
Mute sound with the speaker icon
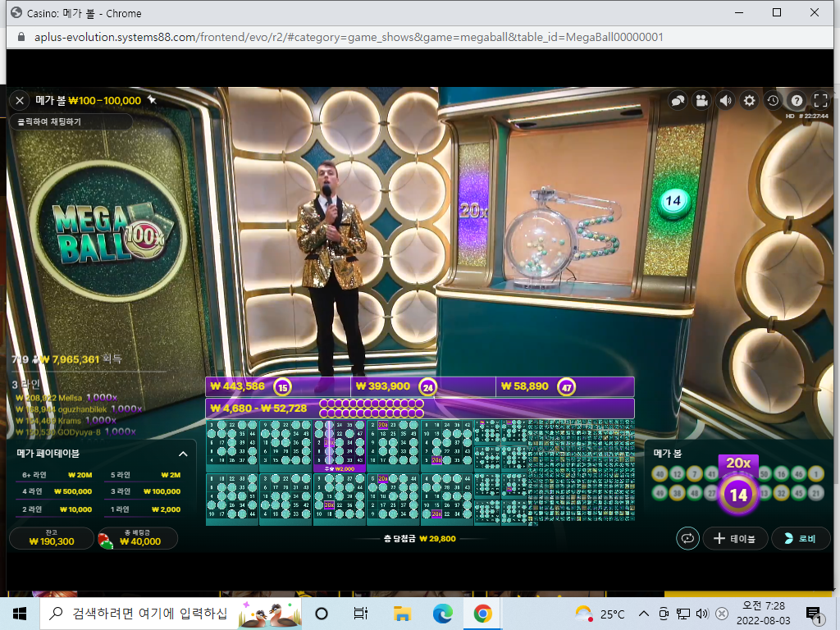tap(726, 101)
